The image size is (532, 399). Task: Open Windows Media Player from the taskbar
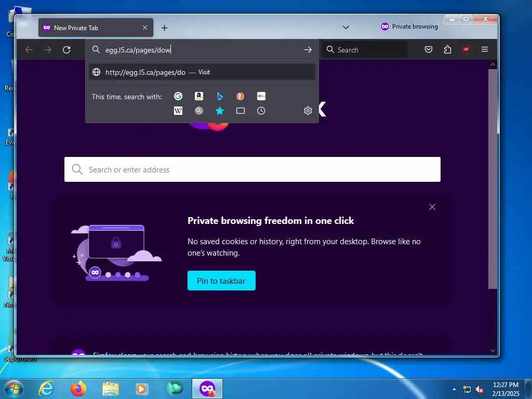(x=141, y=389)
